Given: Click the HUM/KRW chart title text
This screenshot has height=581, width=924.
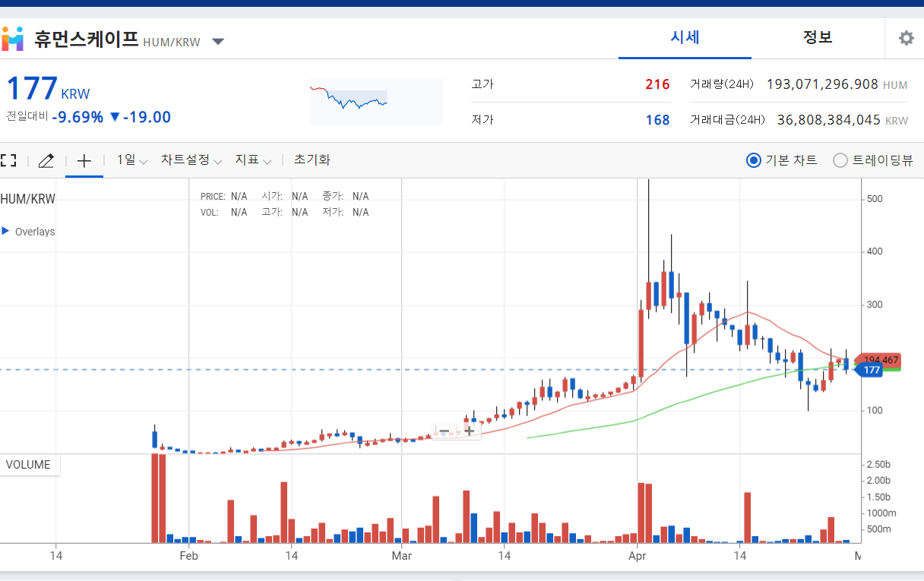Looking at the screenshot, I should tap(27, 199).
